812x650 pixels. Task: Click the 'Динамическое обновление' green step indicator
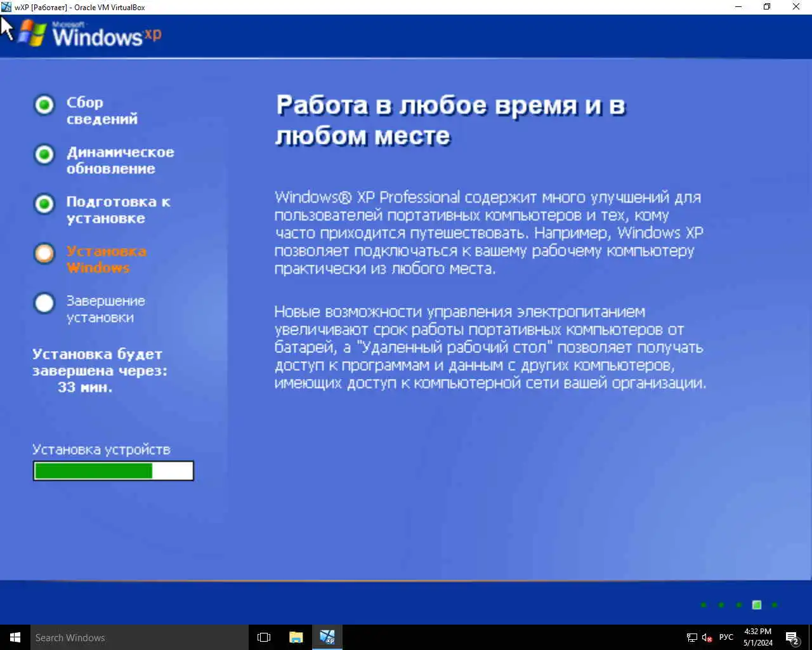[x=44, y=154]
